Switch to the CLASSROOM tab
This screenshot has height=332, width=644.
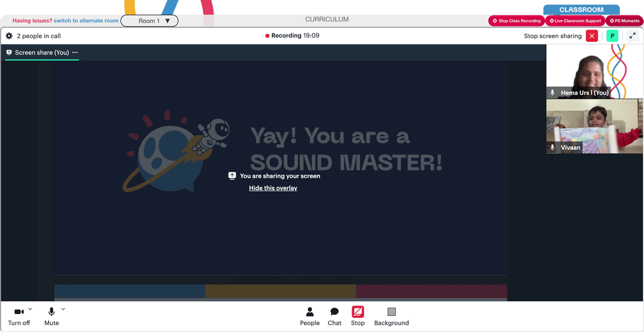[581, 10]
